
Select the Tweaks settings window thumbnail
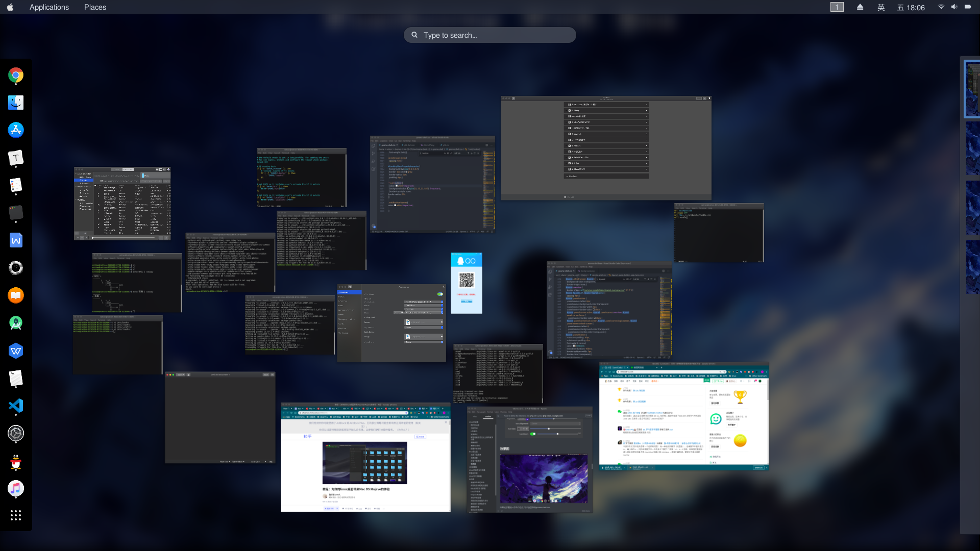point(391,323)
